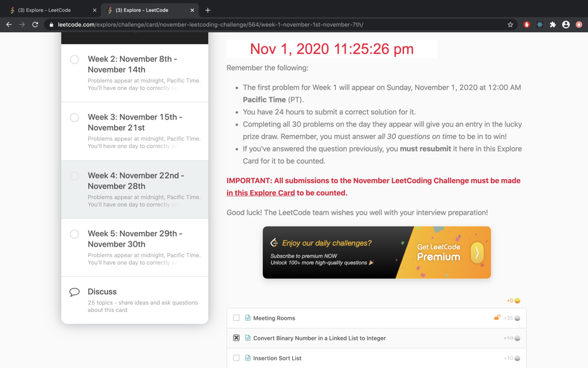Open Week 3: November 15th - November 21st

coord(135,131)
